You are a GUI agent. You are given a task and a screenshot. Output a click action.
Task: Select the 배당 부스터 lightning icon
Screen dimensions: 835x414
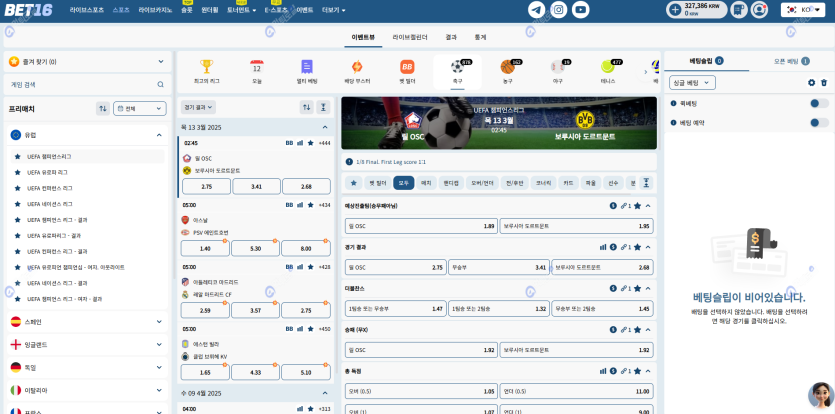coord(357,67)
